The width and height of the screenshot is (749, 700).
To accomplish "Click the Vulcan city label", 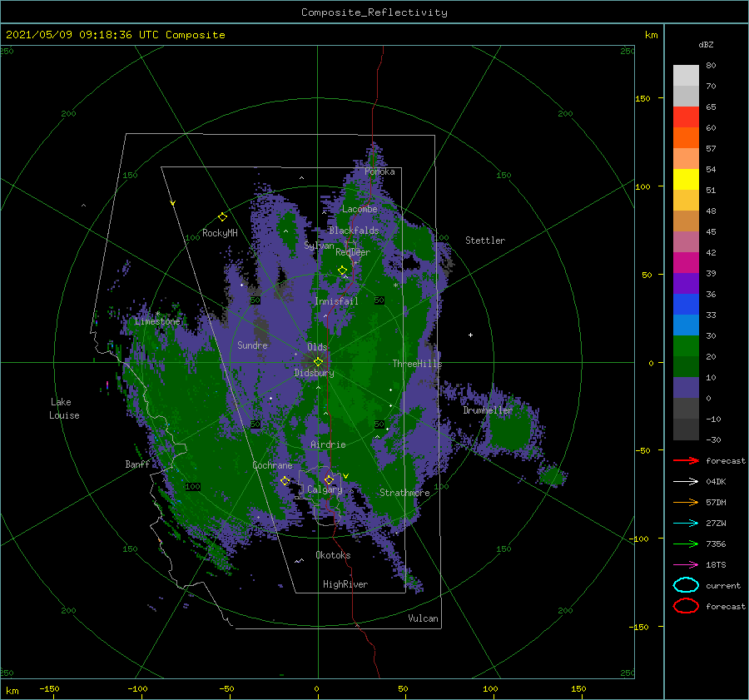I will click(424, 618).
